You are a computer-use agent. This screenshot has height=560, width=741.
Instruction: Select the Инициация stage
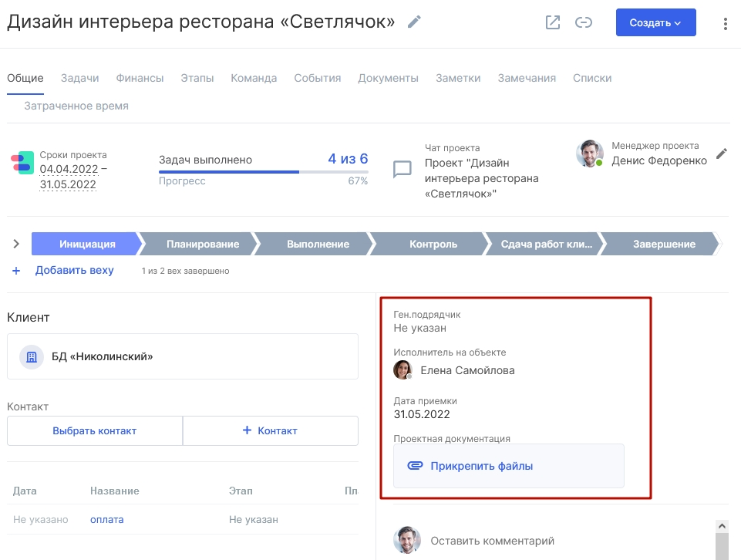click(x=87, y=244)
